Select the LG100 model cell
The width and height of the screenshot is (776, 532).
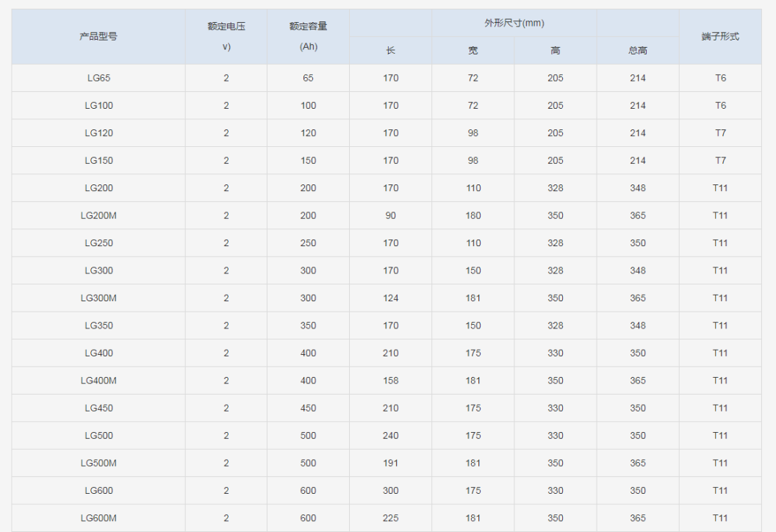[98, 105]
